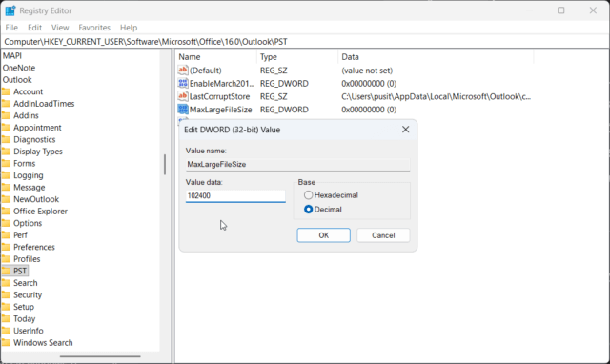Click the Value data input field
The width and height of the screenshot is (610, 364).
point(235,195)
